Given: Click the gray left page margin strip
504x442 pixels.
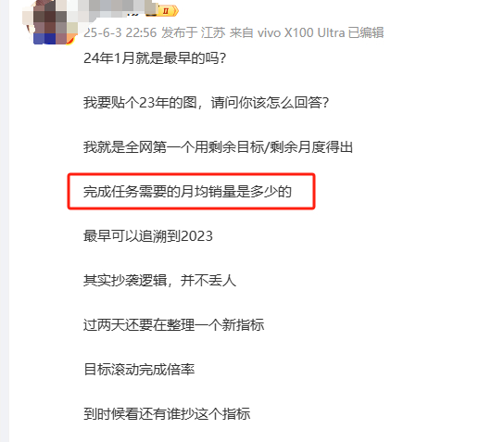Looking at the screenshot, I should coord(5,221).
